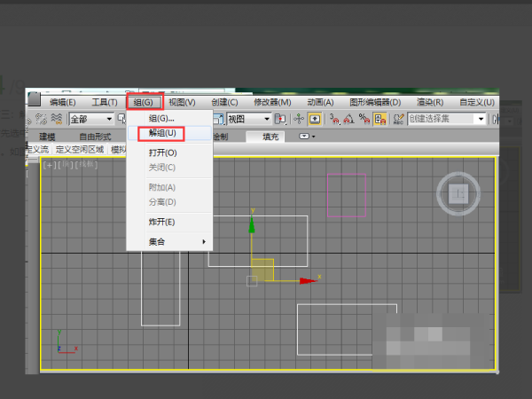Click the ViewCube top face
532x399 pixels.
(458, 193)
